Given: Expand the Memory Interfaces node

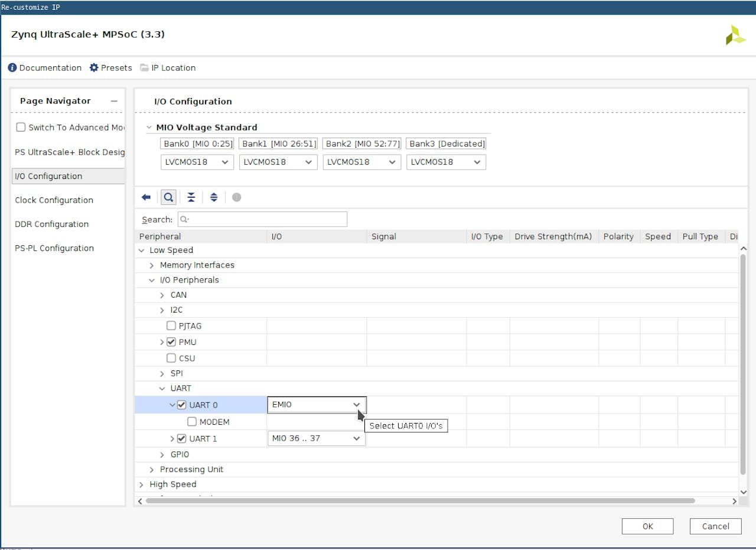Looking at the screenshot, I should [x=152, y=265].
